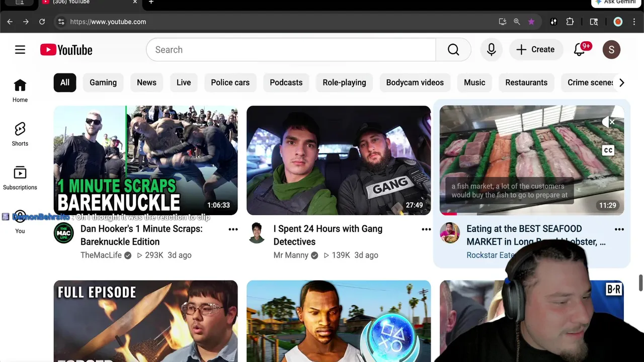Click the tab search icon in toolbar
Screen dimensions: 644x362
point(594,22)
